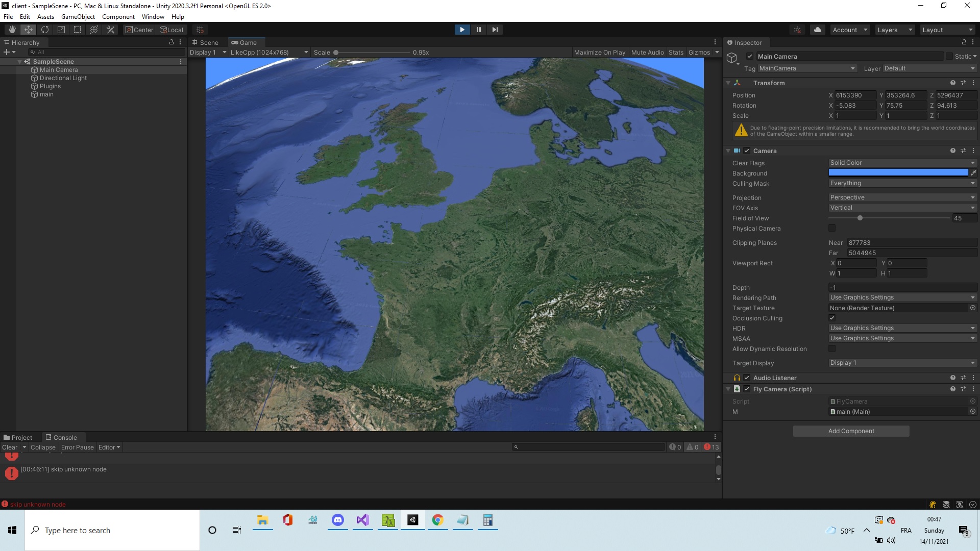Open the Clear Flags dropdown
This screenshot has width=980, height=551.
coord(902,163)
